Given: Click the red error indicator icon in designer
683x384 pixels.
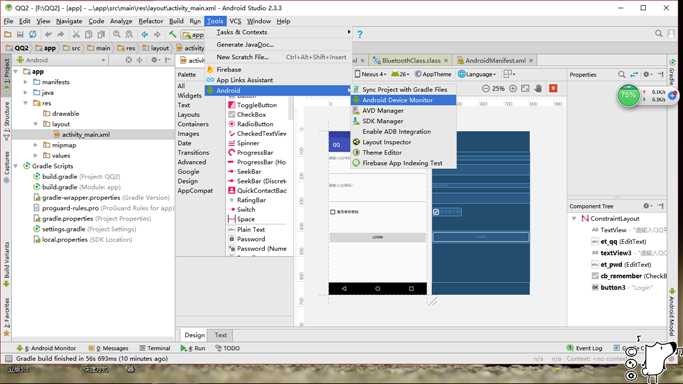Looking at the screenshot, I should point(553,88).
